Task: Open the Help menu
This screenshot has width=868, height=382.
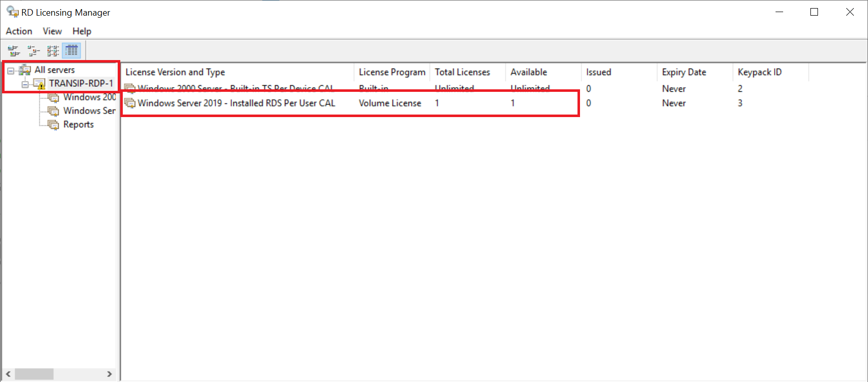Action: 82,31
